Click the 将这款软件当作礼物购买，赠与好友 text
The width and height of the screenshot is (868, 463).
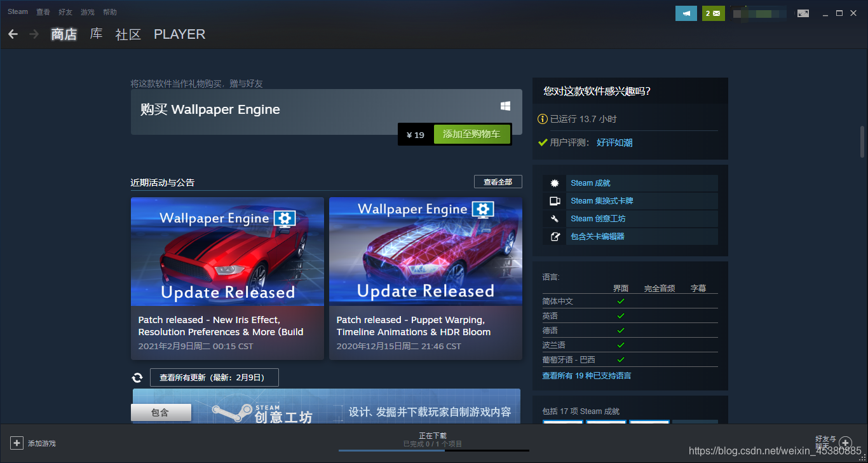coord(197,83)
